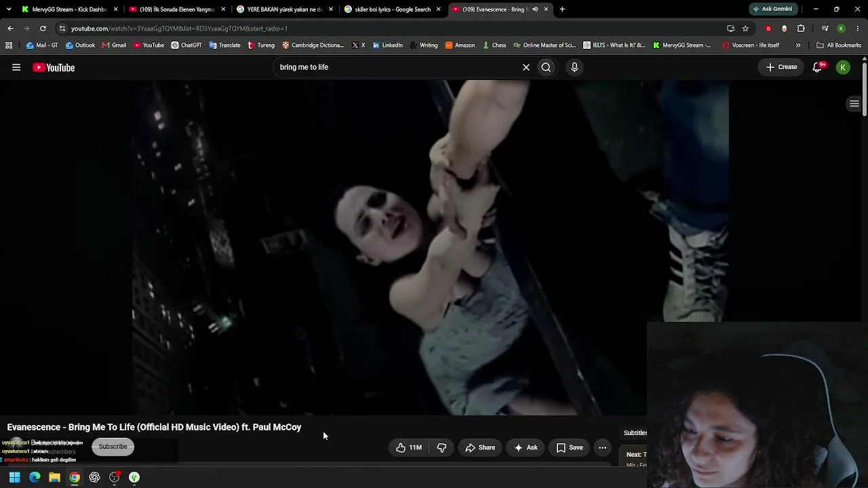The image size is (868, 488).
Task: Open File Explorer from the taskbar
Action: (55, 477)
